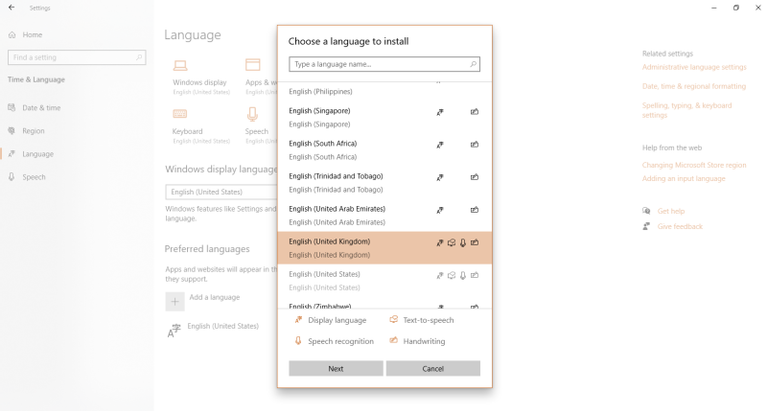
Task: Focus the Type a language name field
Action: tap(378, 64)
